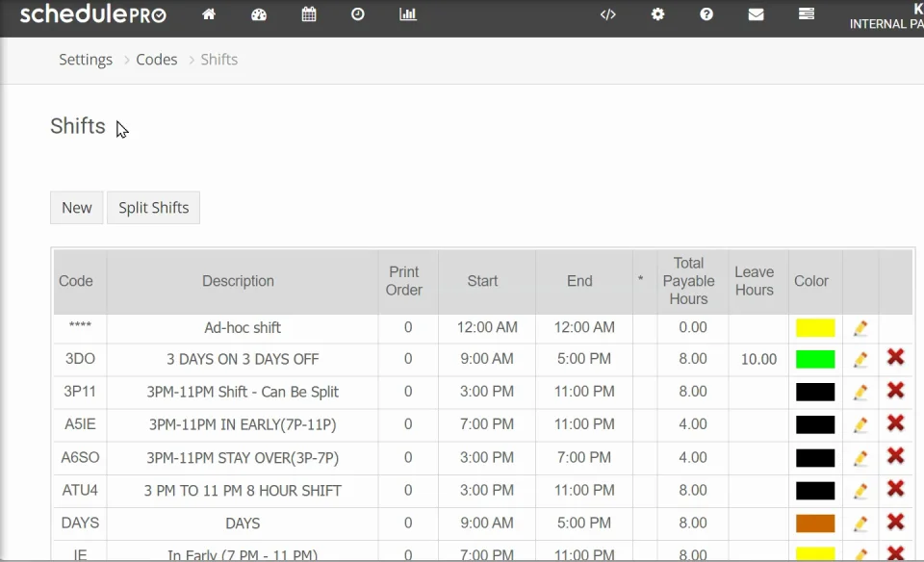Click the green 3DO color swatch
This screenshot has height=562, width=924.
point(815,360)
